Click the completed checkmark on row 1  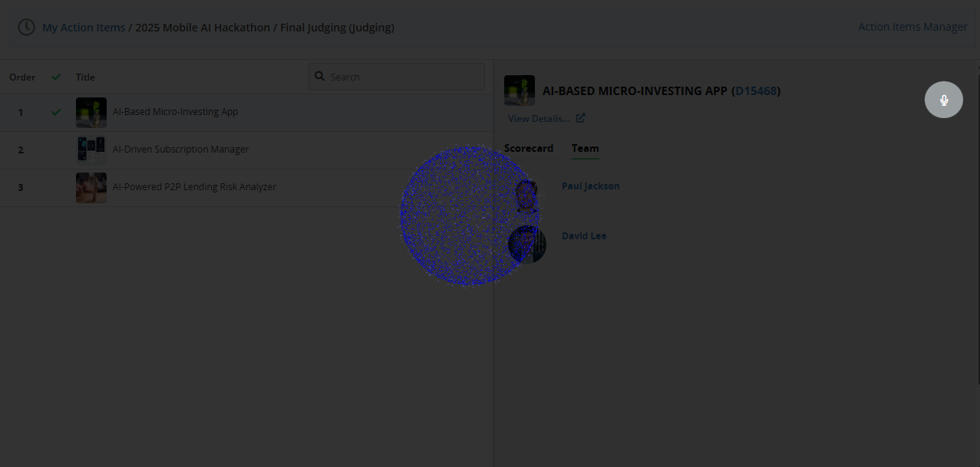[x=56, y=112]
